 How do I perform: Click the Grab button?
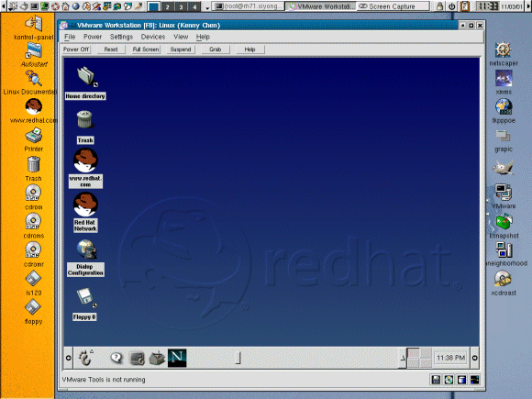(216, 50)
